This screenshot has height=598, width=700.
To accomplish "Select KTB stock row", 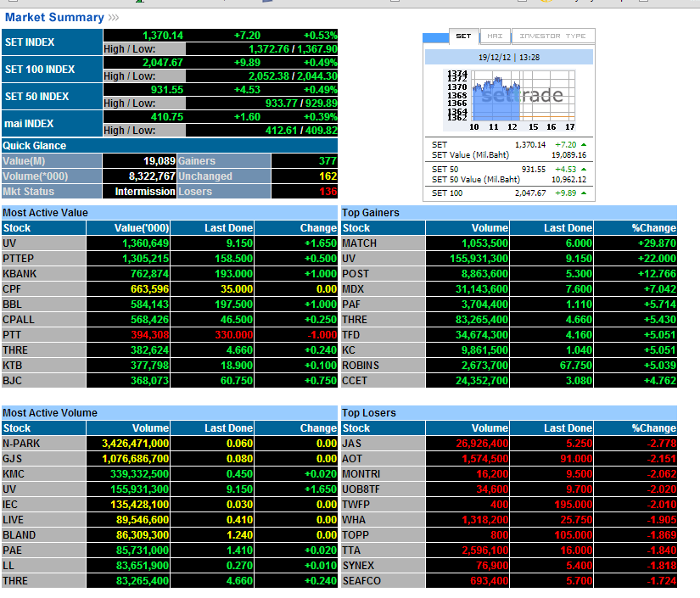I will pyautogui.click(x=170, y=366).
